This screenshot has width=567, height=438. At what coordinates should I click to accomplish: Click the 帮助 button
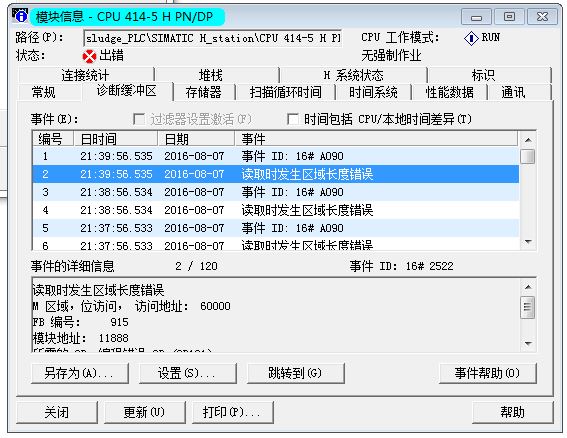tap(512, 412)
